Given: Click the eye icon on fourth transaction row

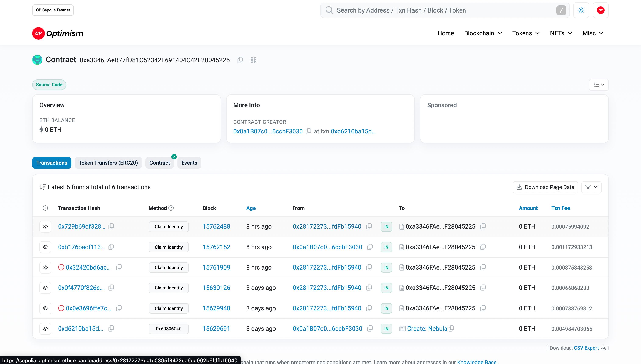Looking at the screenshot, I should click(45, 288).
